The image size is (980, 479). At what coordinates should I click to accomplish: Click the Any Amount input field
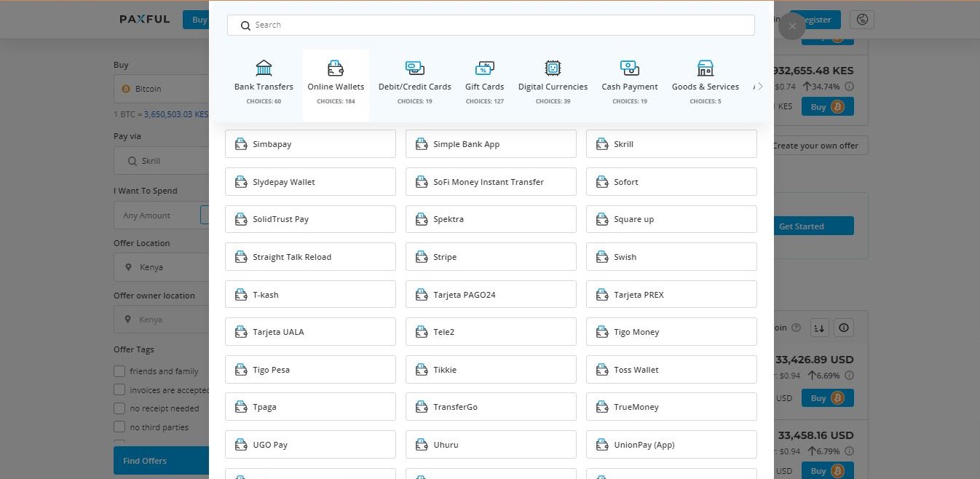[157, 215]
